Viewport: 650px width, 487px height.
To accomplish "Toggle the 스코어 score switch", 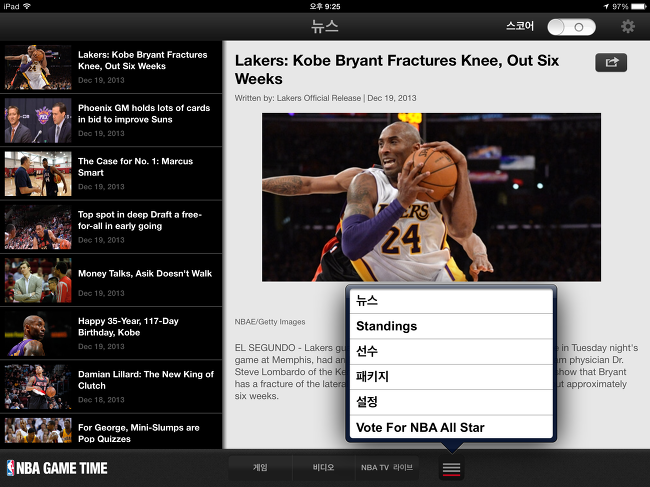I will click(x=571, y=27).
